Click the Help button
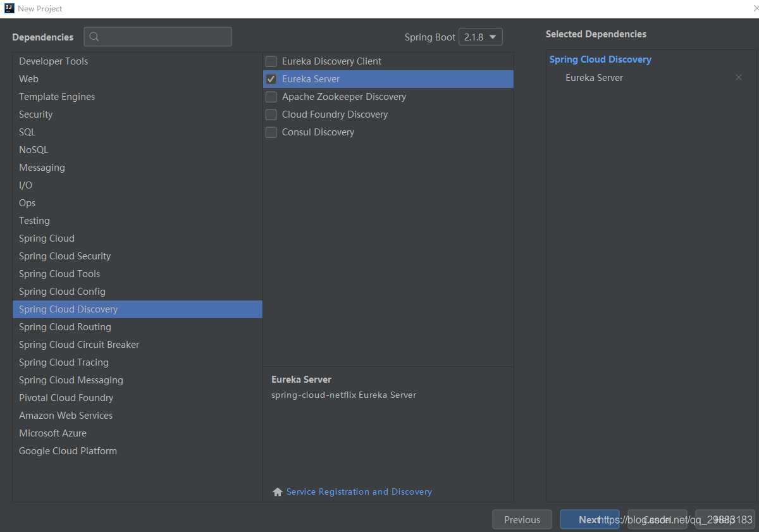 725,519
